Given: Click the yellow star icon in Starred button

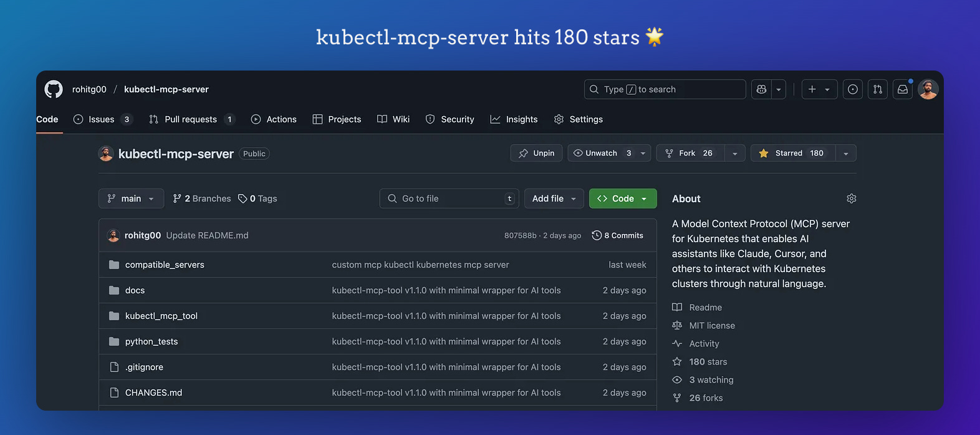Looking at the screenshot, I should [x=764, y=153].
